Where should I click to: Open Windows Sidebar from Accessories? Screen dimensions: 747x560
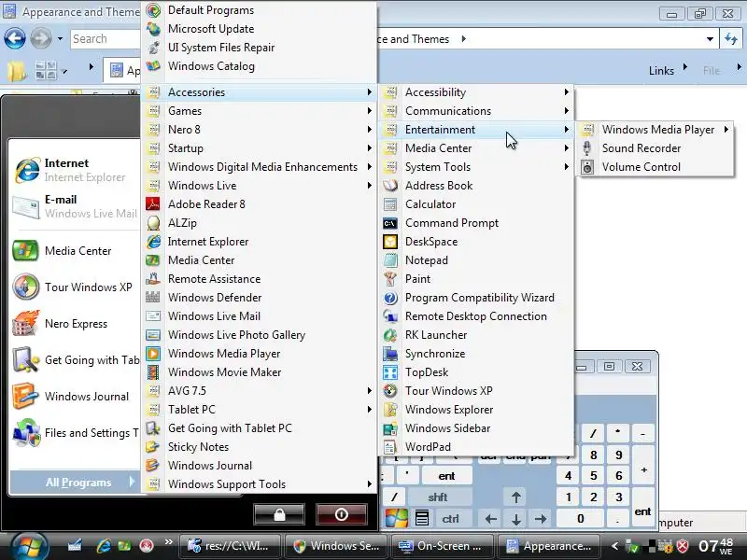coord(475,428)
